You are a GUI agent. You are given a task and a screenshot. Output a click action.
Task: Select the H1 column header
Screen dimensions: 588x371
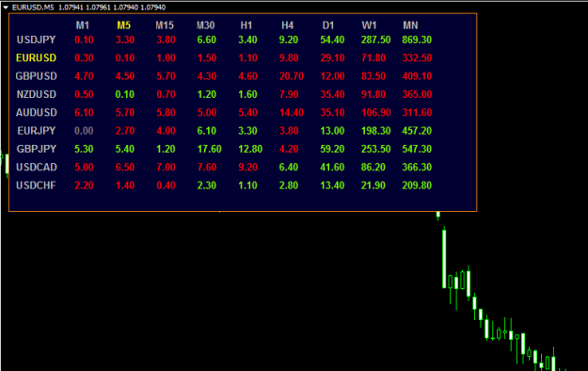click(246, 25)
